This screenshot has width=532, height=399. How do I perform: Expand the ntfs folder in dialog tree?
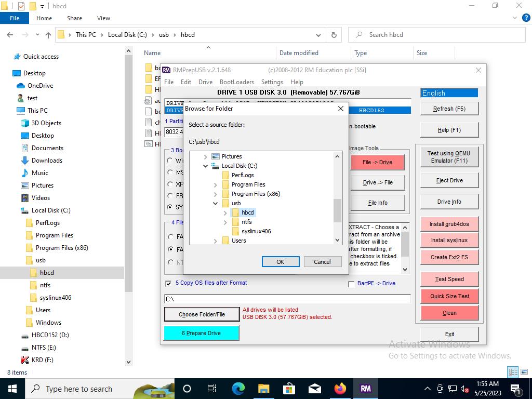(225, 222)
